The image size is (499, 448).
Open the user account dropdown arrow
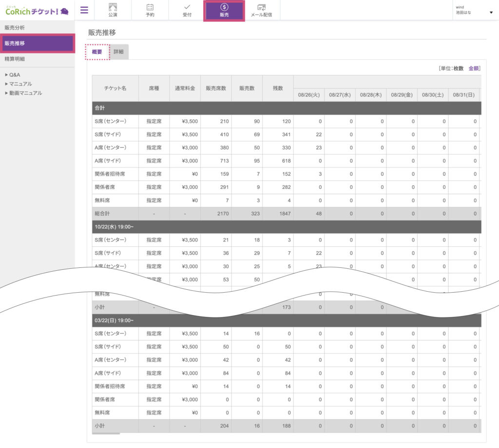491,13
